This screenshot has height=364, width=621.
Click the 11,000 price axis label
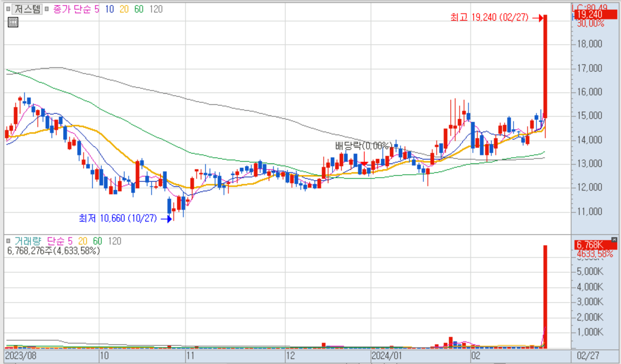(x=589, y=211)
